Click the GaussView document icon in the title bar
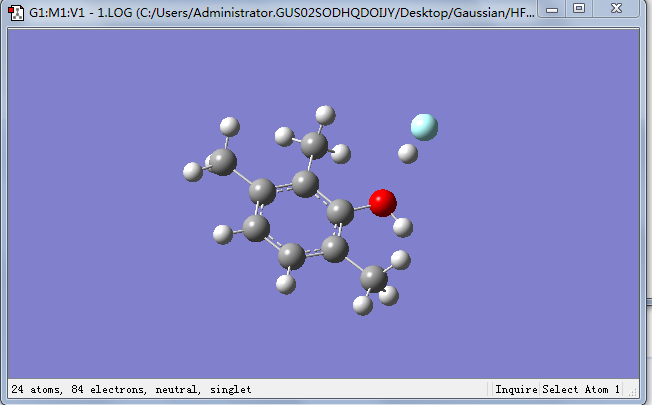 pyautogui.click(x=16, y=12)
